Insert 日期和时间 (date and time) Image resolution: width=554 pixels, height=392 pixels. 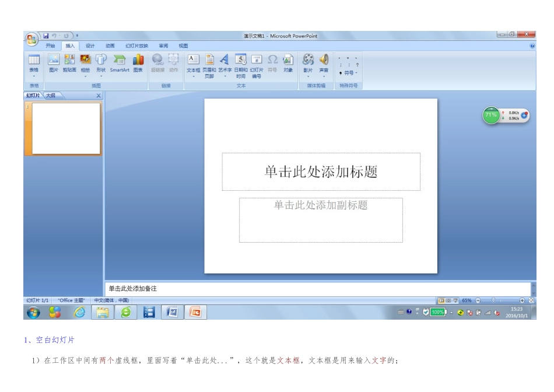coord(241,66)
